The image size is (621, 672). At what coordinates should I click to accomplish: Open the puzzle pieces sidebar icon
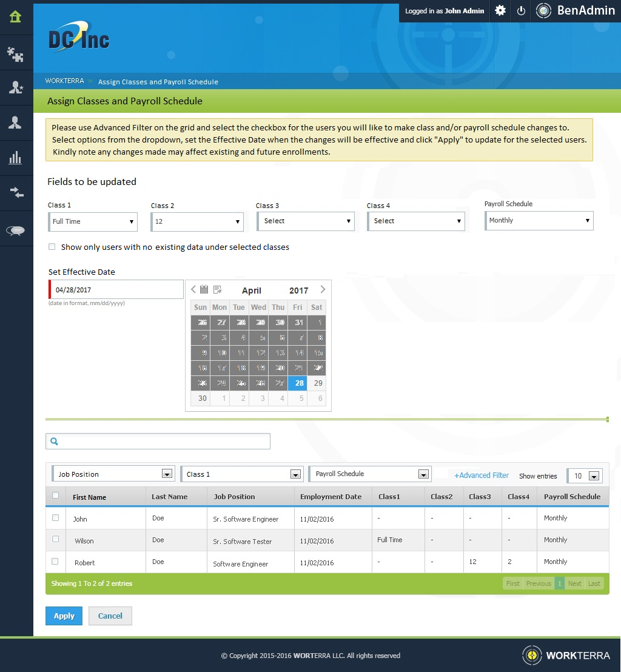16,55
